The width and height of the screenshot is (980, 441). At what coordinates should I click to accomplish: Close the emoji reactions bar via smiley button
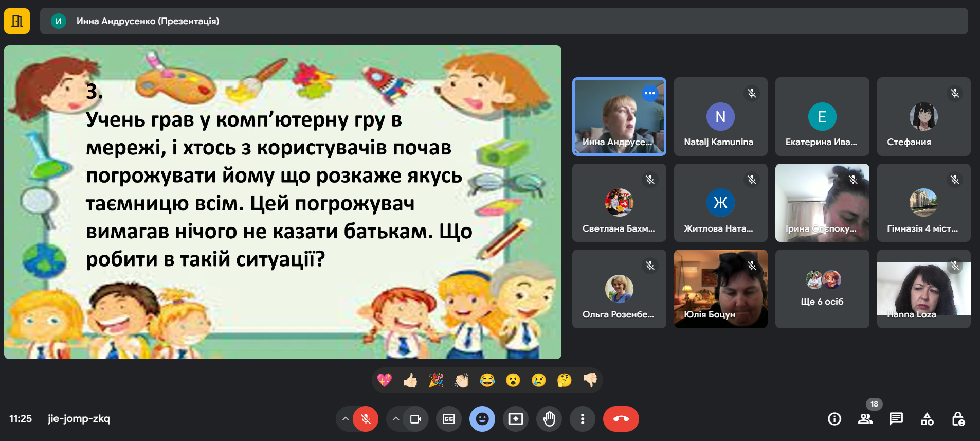tap(482, 419)
